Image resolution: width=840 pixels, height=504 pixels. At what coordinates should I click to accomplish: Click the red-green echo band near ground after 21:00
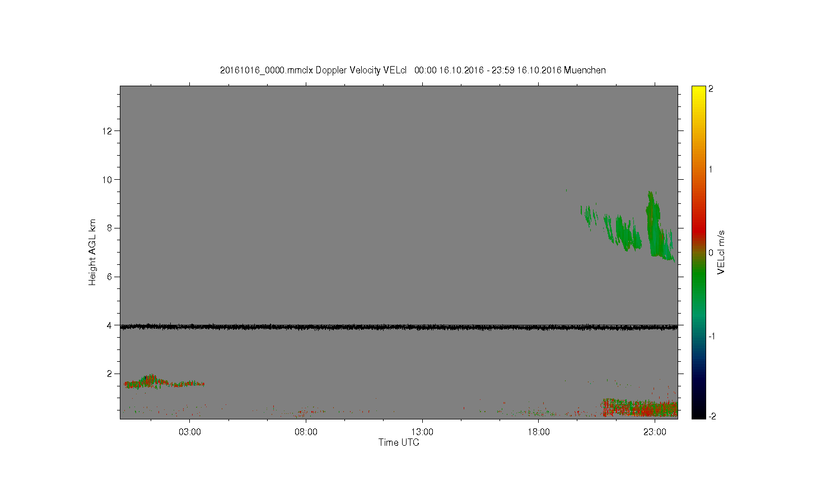click(640, 408)
